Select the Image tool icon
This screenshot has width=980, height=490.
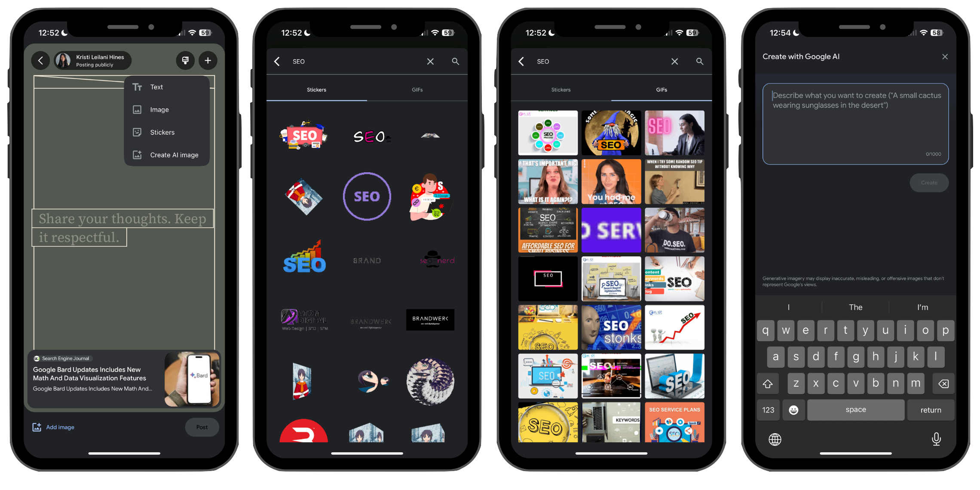(x=138, y=110)
